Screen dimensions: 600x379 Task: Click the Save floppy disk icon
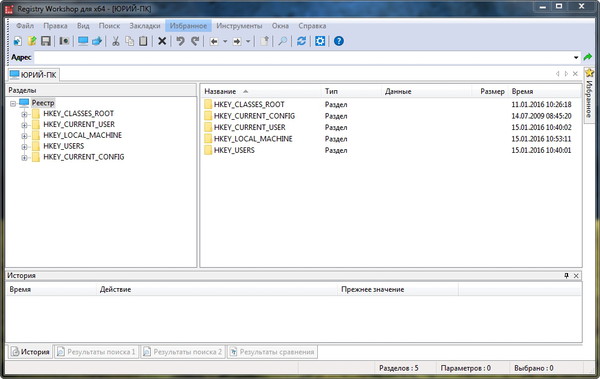click(46, 41)
